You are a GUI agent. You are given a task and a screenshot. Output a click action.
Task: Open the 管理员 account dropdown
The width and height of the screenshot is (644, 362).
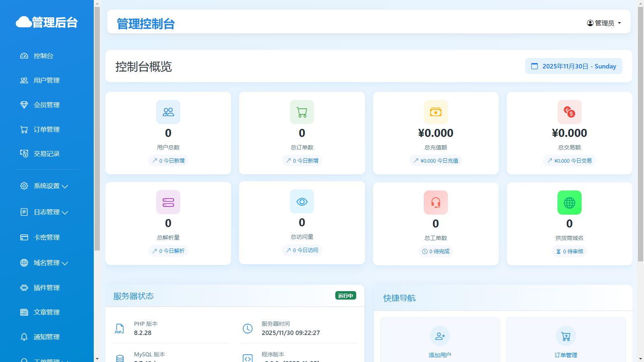point(604,23)
